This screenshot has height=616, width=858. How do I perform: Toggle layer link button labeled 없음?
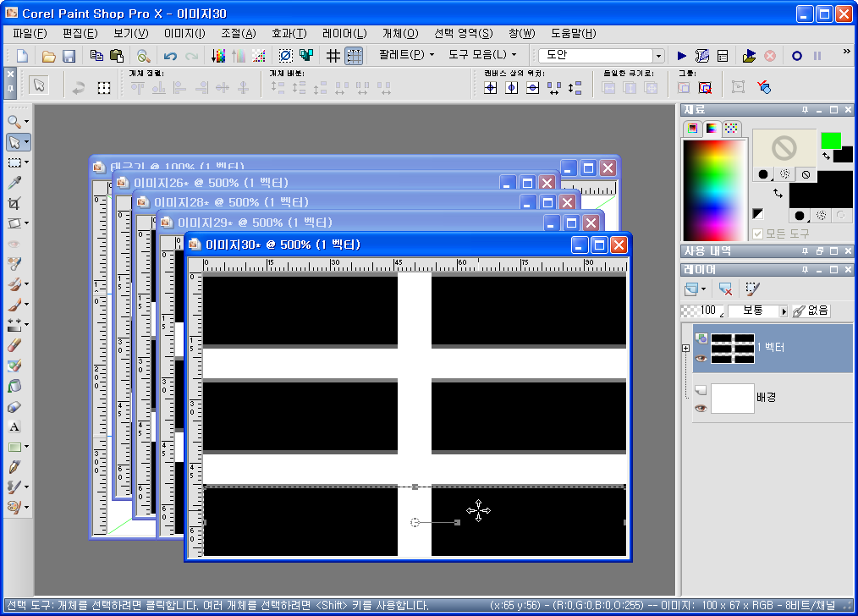[x=811, y=311]
